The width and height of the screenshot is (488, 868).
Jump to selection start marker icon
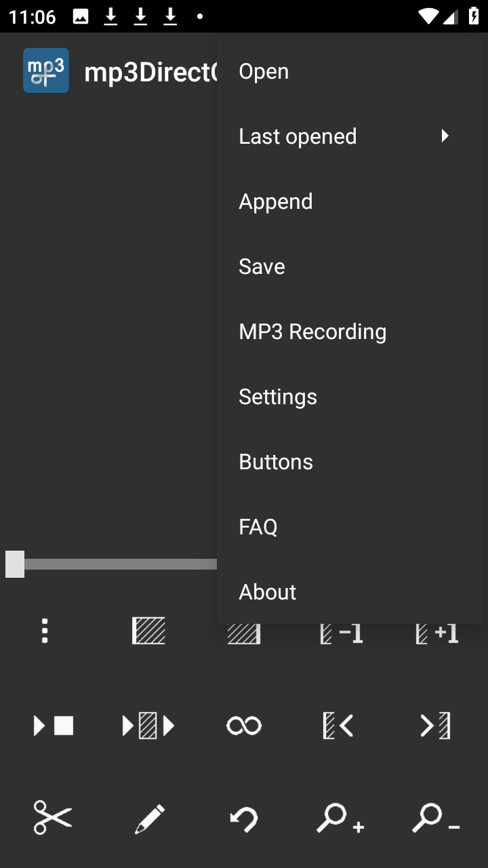(339, 726)
